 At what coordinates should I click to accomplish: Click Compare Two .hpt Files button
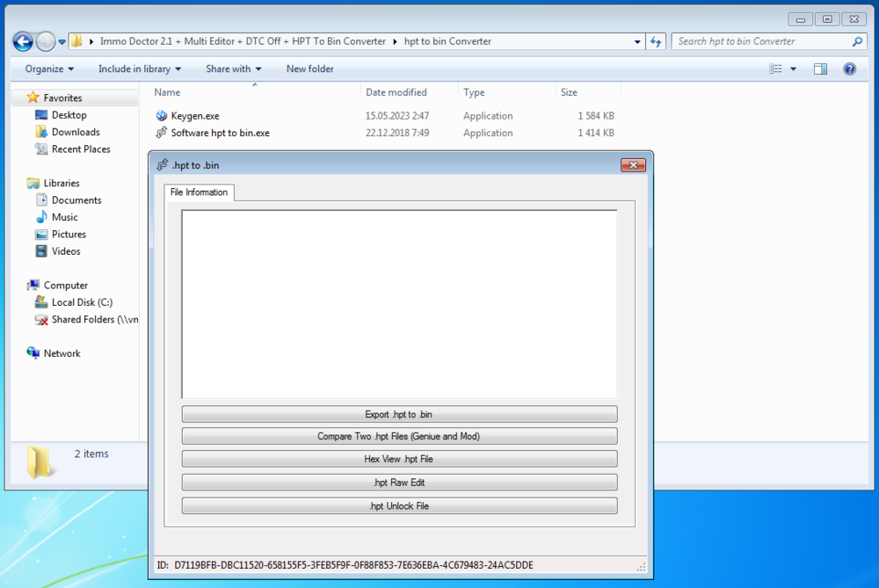tap(399, 436)
